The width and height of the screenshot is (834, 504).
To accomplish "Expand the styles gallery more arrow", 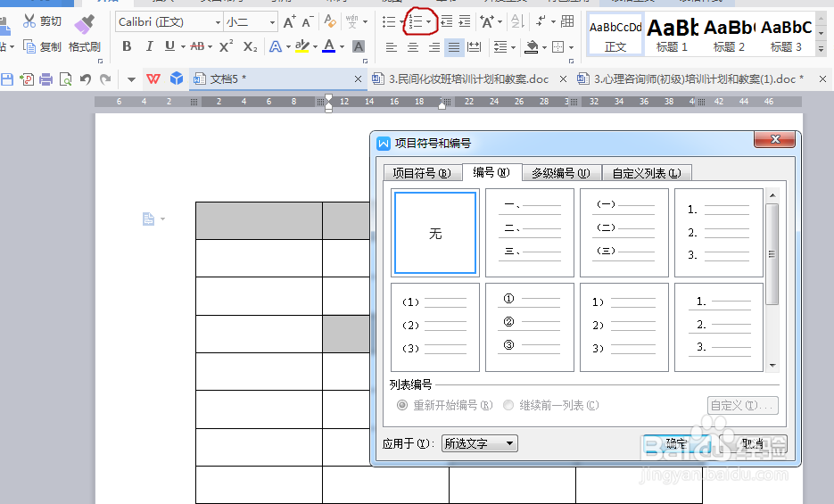I will (821, 49).
